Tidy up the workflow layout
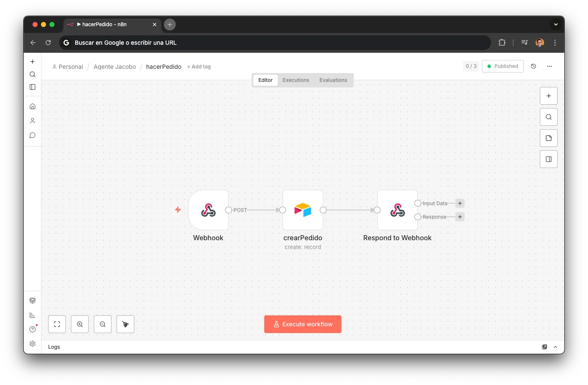 [x=125, y=324]
